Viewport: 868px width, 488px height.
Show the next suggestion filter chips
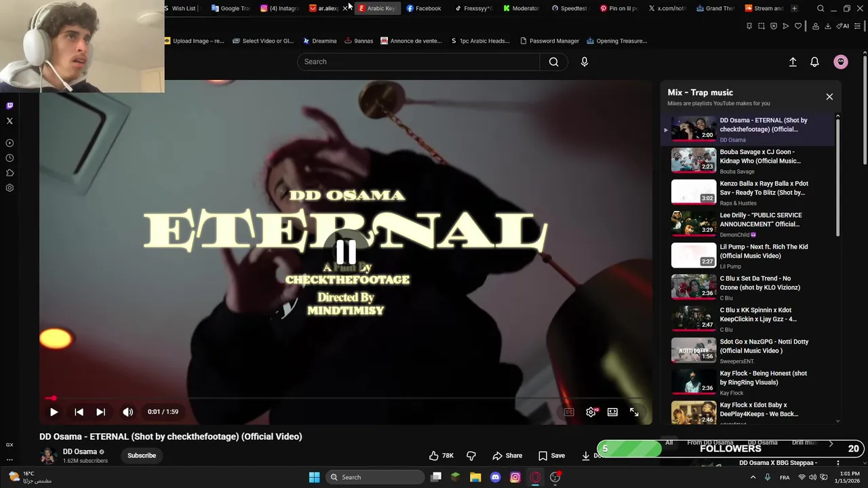[x=831, y=443]
